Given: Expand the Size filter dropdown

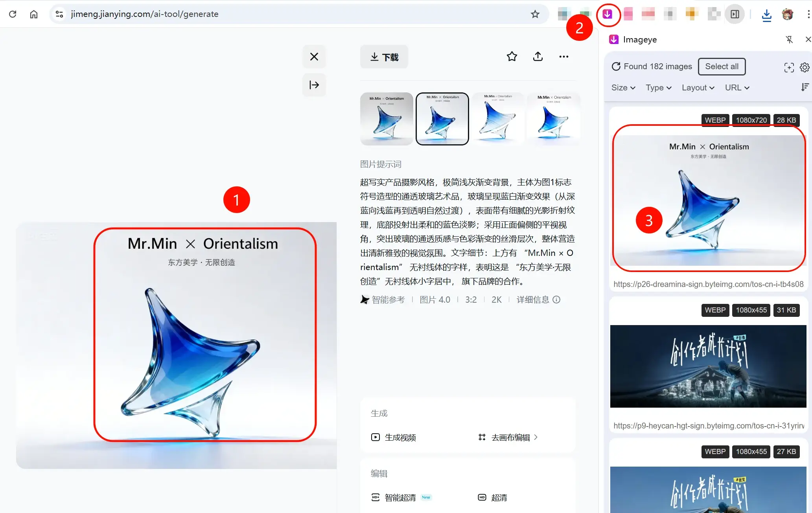Looking at the screenshot, I should pos(623,88).
